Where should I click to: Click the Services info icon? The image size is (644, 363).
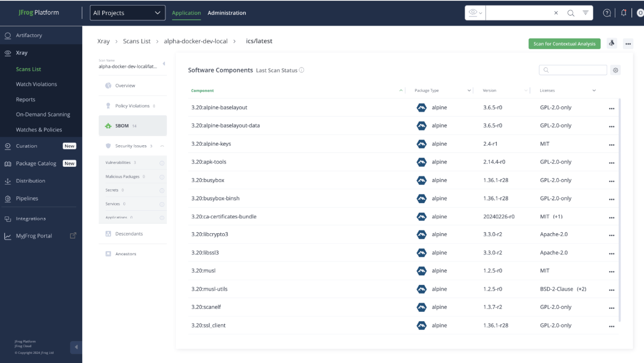[162, 204]
